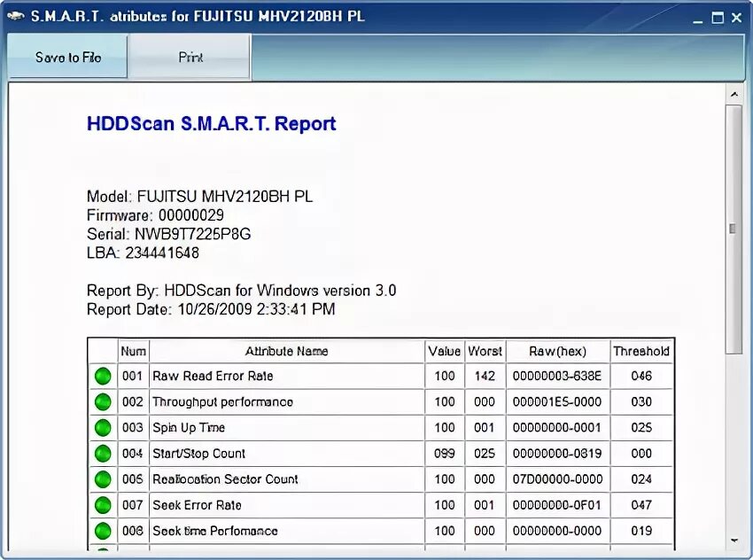753x560 pixels.
Task: Click the Attribute Name column header
Action: tap(287, 351)
